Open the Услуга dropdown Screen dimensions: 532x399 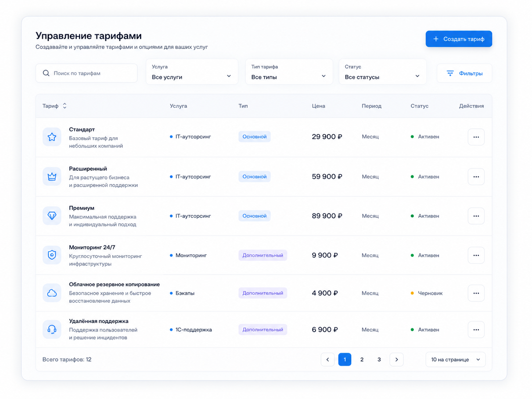192,72
